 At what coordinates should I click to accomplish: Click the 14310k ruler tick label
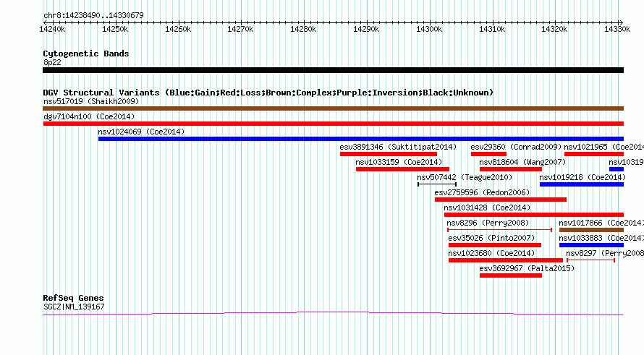(x=491, y=29)
